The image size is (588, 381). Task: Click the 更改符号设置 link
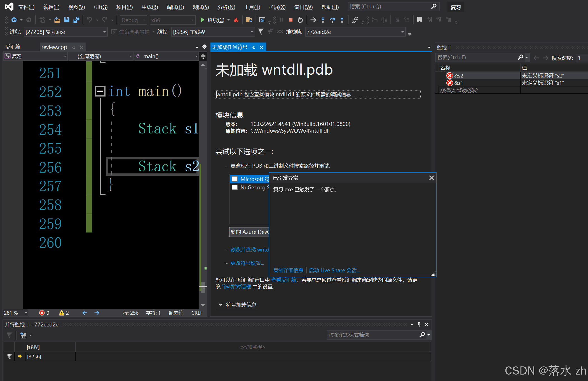pyautogui.click(x=247, y=263)
